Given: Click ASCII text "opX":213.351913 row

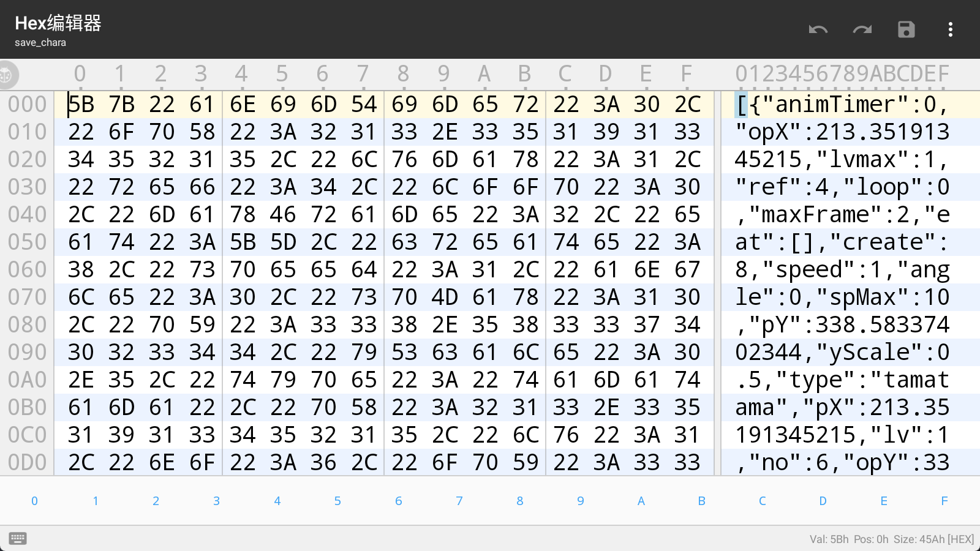Looking at the screenshot, I should (842, 132).
